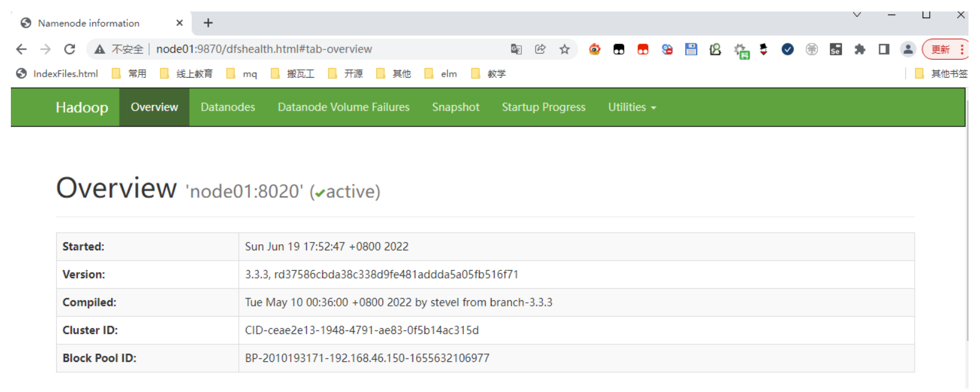The width and height of the screenshot is (980, 392).
Task: Open the Weibo extension icon
Action: point(595,49)
